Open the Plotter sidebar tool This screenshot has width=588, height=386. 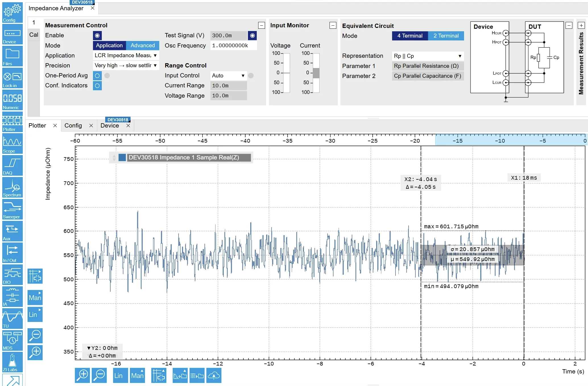[x=12, y=122]
